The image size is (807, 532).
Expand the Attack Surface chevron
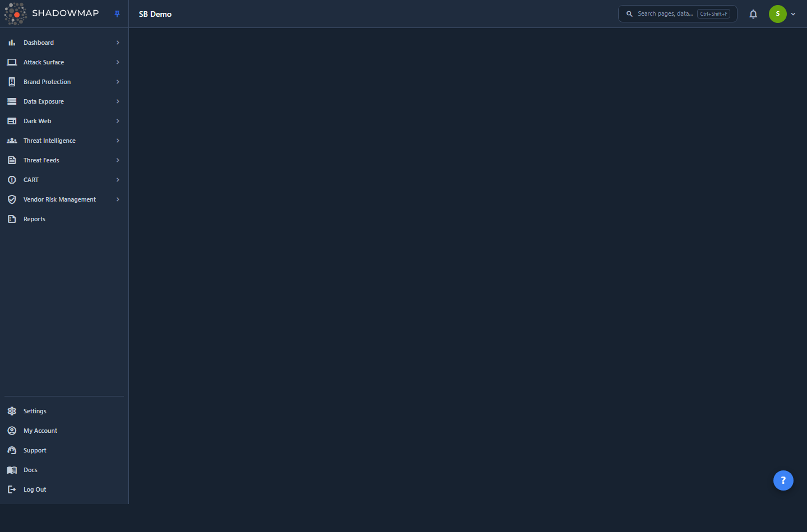coord(118,62)
